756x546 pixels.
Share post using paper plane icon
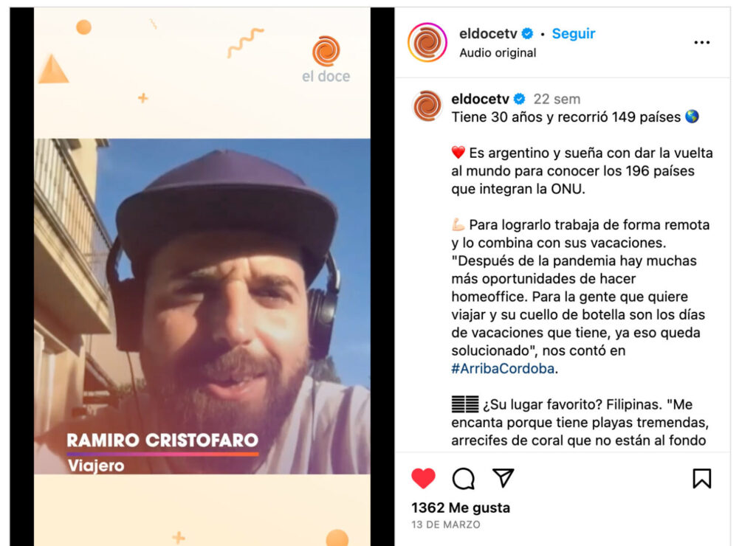point(503,477)
